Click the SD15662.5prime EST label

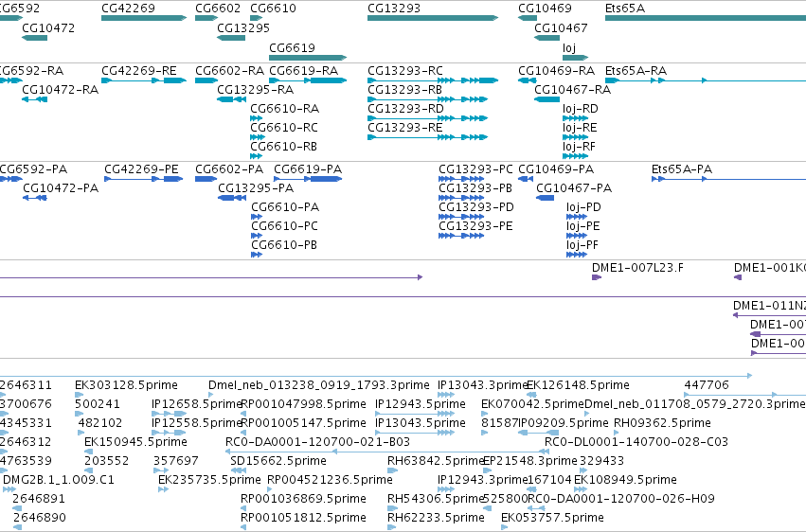pyautogui.click(x=278, y=461)
